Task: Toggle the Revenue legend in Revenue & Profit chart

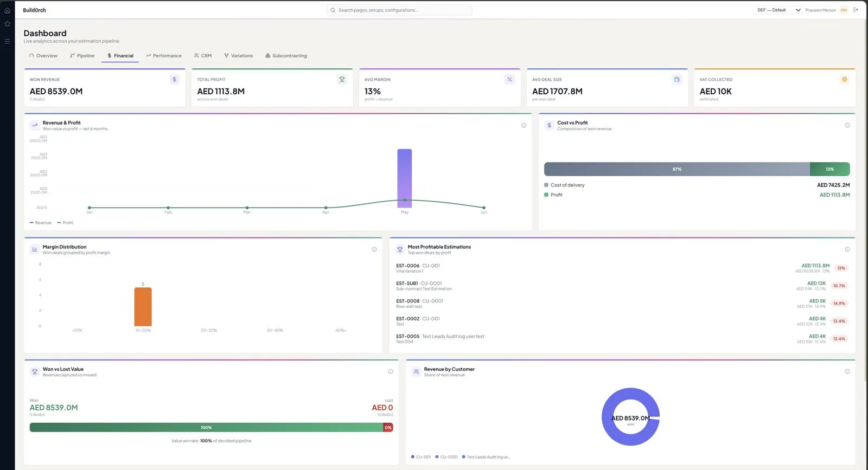Action: pos(41,223)
